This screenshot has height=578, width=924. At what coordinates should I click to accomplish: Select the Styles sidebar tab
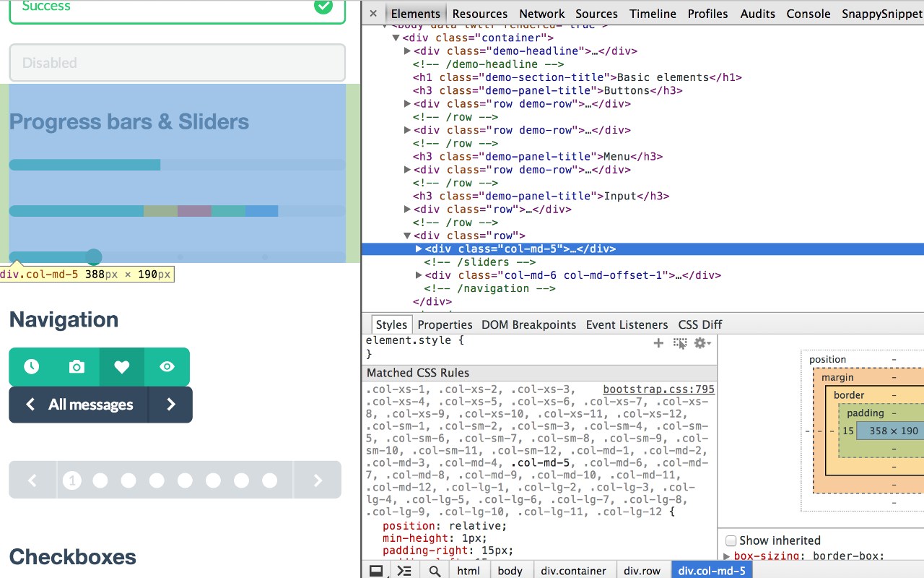pyautogui.click(x=391, y=324)
